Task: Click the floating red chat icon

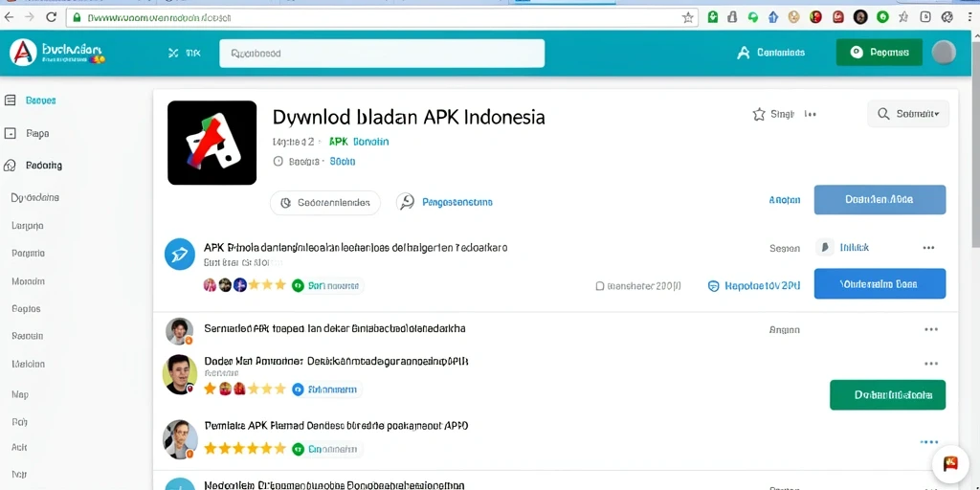Action: pos(950,464)
